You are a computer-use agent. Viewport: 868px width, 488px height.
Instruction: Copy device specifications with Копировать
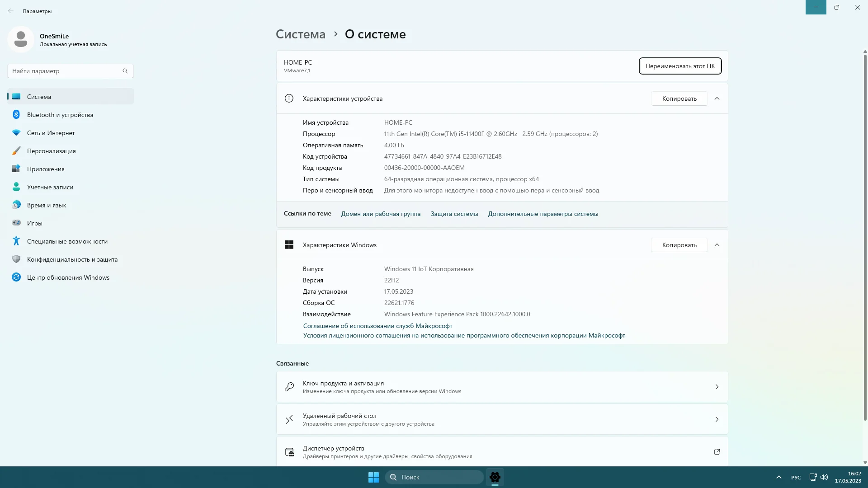click(679, 99)
